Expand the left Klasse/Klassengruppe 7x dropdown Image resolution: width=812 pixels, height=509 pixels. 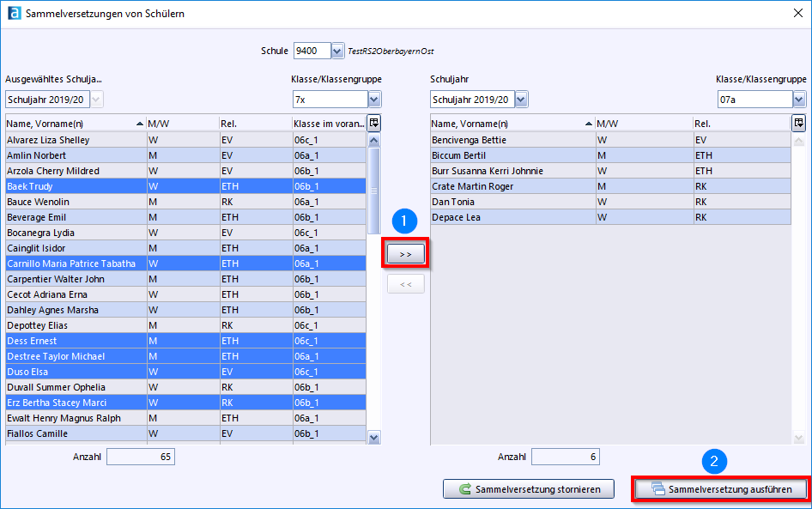coord(373,100)
